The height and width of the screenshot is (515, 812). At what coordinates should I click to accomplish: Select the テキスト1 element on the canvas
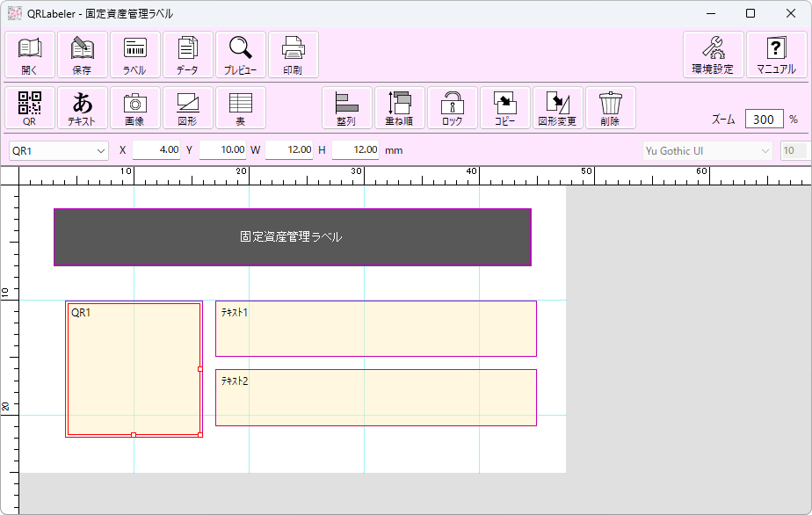point(375,329)
